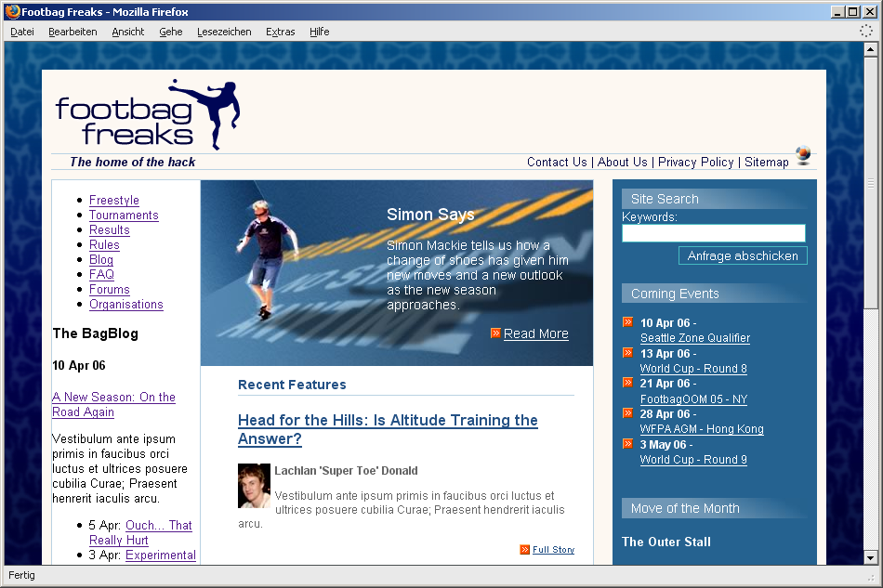Open the World Cup - Round 9 event
883x588 pixels.
[693, 459]
